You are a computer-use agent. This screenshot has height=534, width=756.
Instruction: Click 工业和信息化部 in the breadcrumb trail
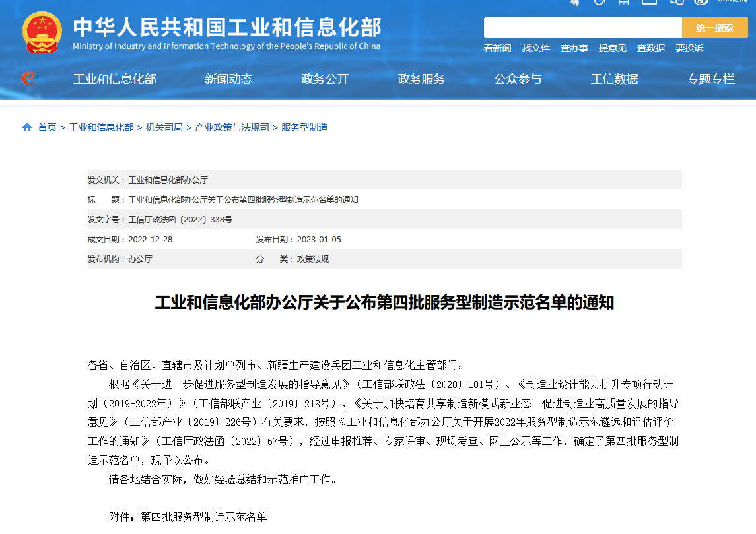(101, 127)
